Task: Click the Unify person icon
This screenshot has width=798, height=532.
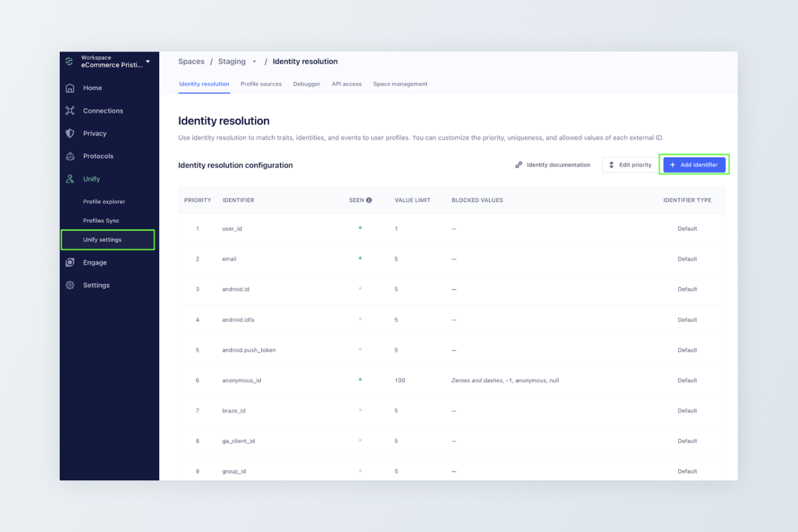Action: click(x=70, y=179)
